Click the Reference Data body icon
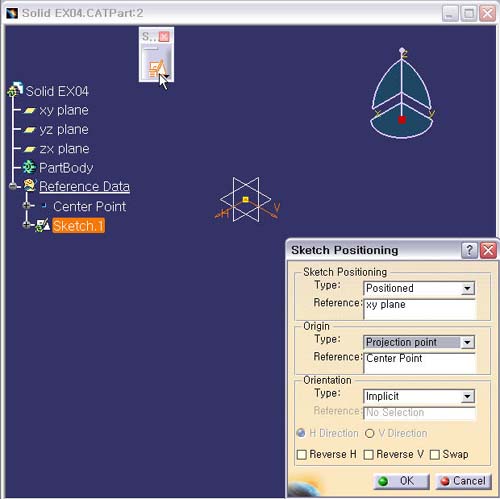The height and width of the screenshot is (499, 500). pyautogui.click(x=29, y=186)
